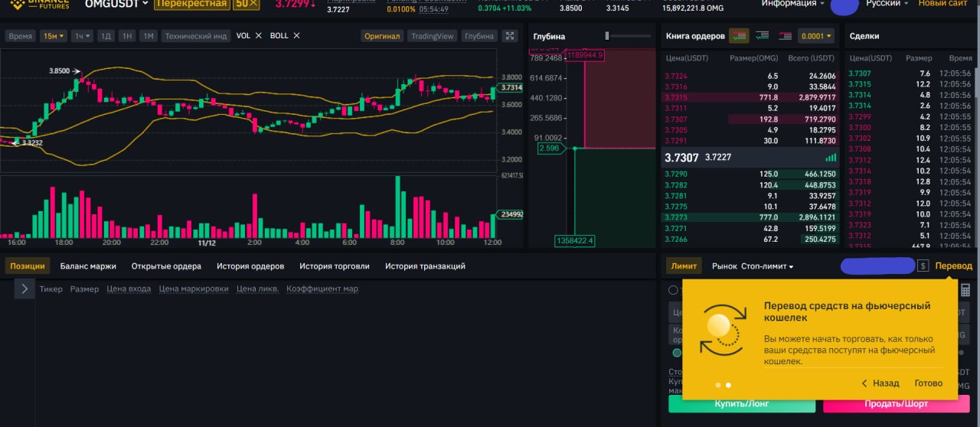This screenshot has height=427, width=980.
Task: Open the Информация menu dropdown
Action: coord(793,4)
